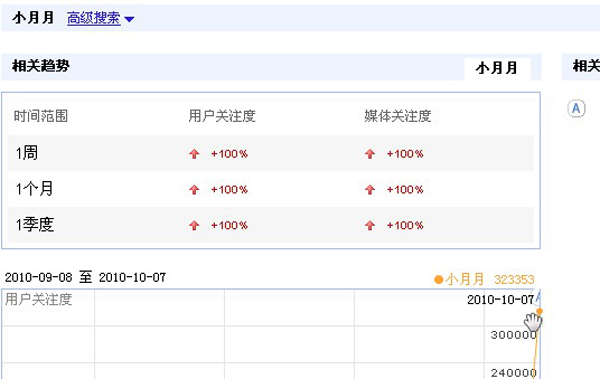The image size is (600, 379).
Task: Click the orange data point on the chart
Action: point(540,311)
